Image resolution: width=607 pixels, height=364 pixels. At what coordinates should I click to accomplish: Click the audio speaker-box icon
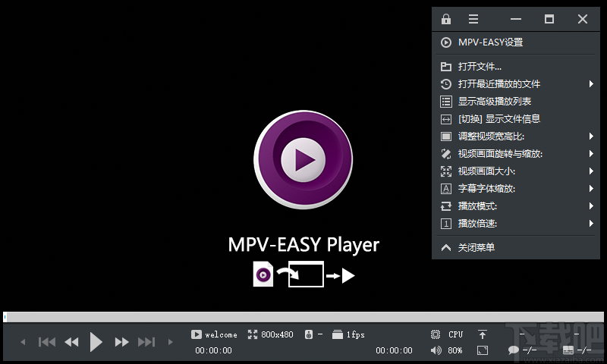click(x=309, y=334)
